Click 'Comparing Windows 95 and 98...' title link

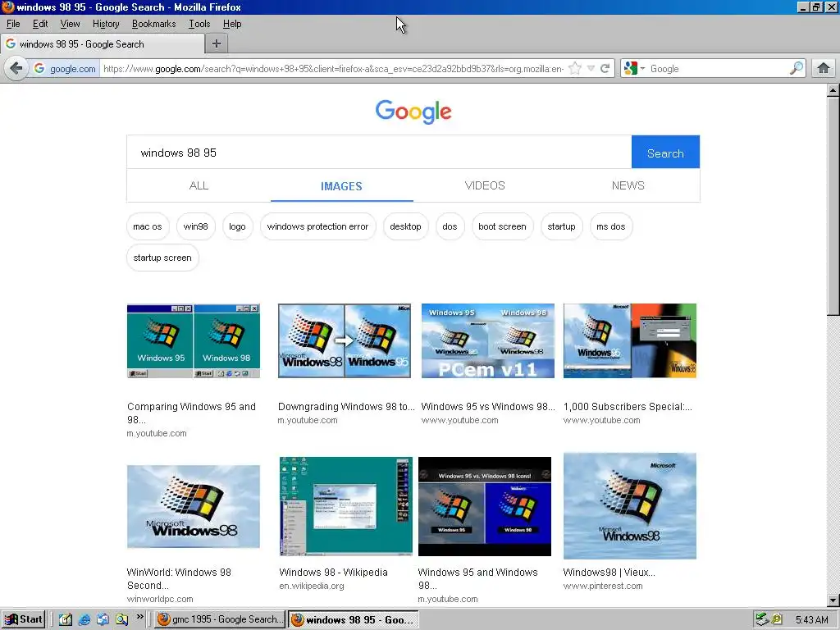(x=191, y=413)
